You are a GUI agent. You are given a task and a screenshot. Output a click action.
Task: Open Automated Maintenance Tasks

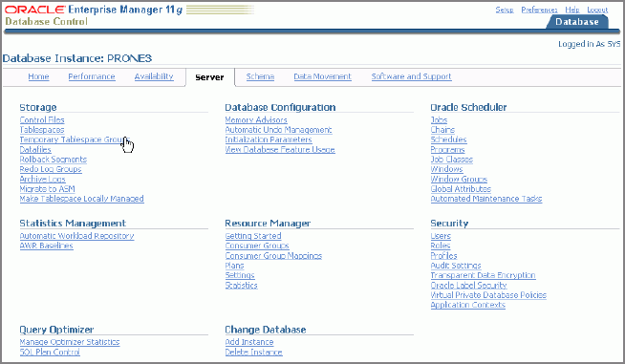486,199
